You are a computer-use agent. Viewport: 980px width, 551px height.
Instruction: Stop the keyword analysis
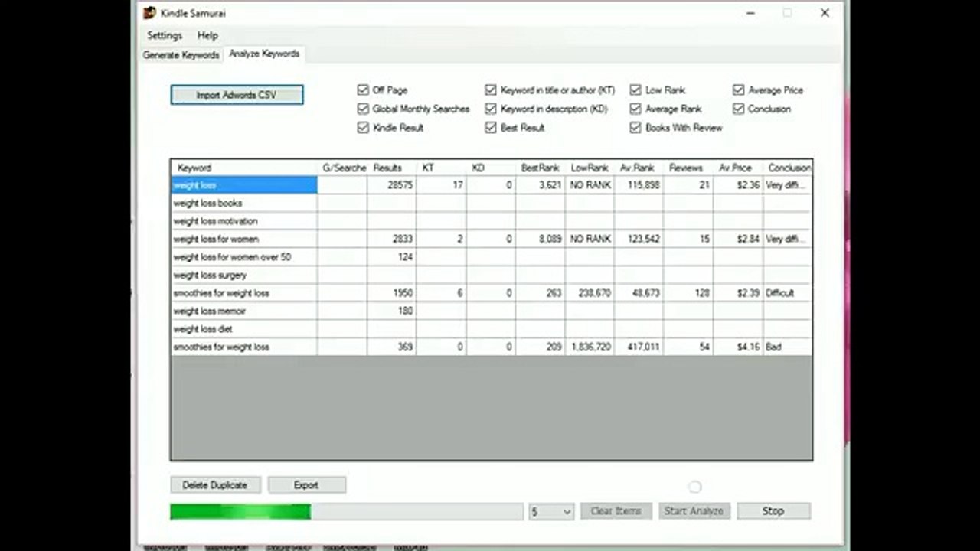(773, 511)
